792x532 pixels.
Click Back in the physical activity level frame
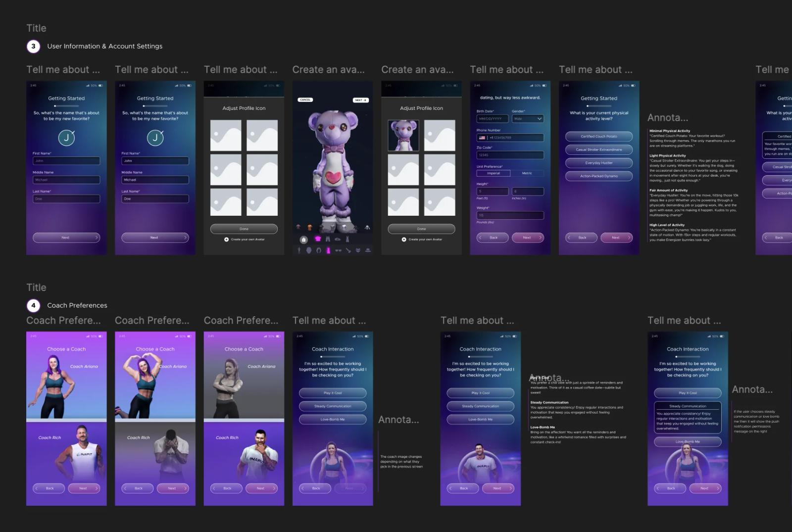point(581,238)
